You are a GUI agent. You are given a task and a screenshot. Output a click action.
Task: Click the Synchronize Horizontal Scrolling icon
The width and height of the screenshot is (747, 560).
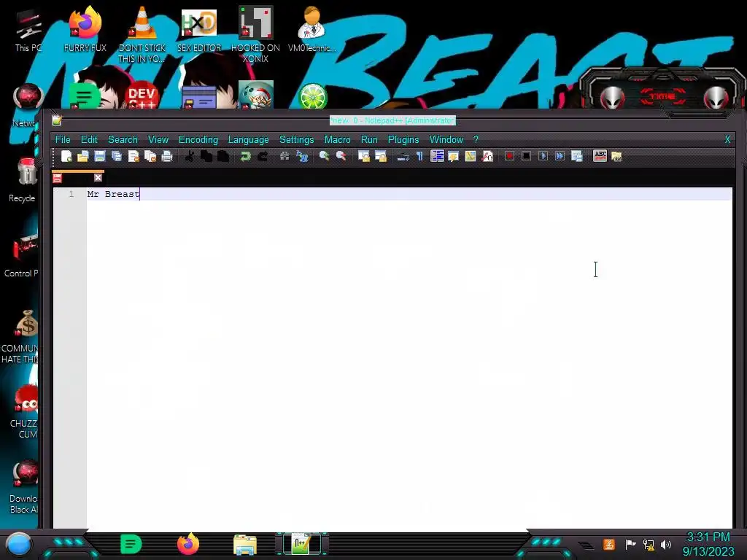[x=380, y=156]
